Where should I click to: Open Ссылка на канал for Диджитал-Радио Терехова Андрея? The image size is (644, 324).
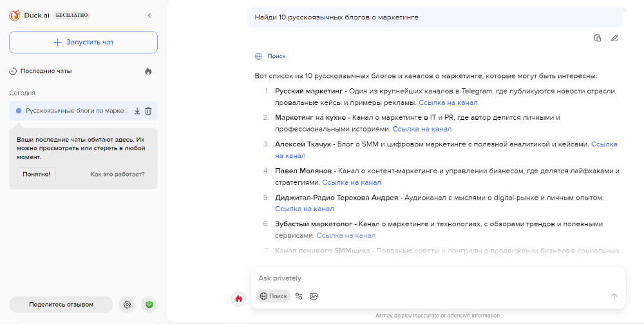point(305,209)
